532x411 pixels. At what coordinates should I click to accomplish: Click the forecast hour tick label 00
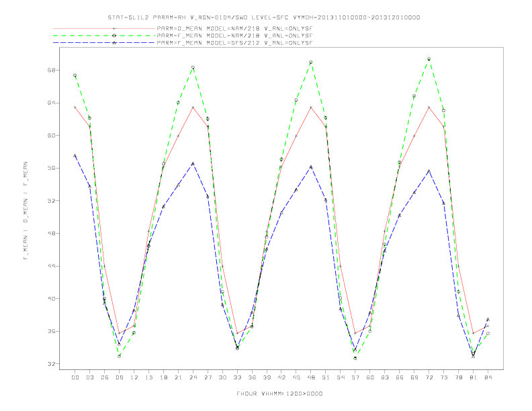pos(75,377)
